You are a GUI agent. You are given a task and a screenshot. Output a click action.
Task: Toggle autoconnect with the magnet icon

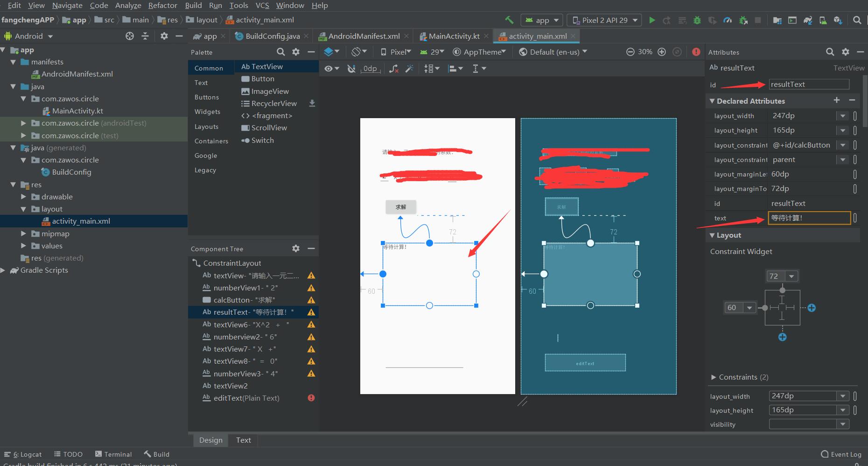pos(351,69)
